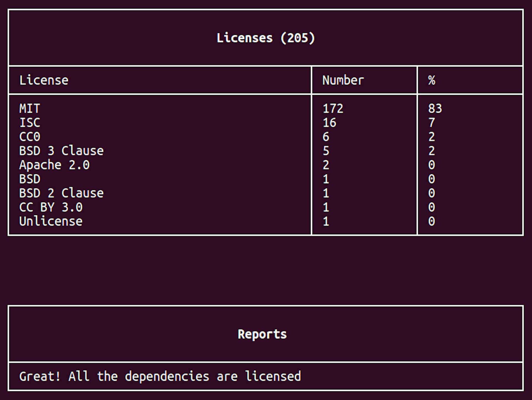532x400 pixels.
Task: Select the MIT license row
Action: pos(30,108)
